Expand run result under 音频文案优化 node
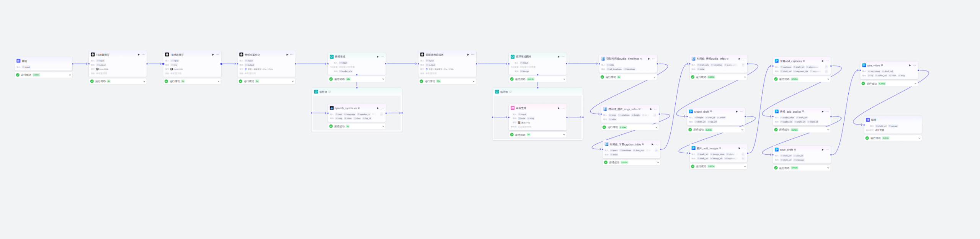The width and height of the screenshot is (980, 239). tap(293, 81)
